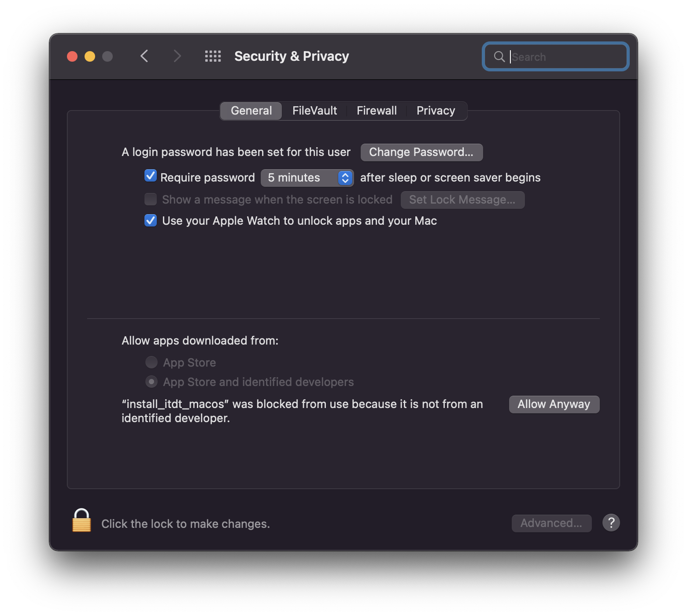Enable Show a message when locked checkbox
The image size is (687, 616).
[x=151, y=199]
